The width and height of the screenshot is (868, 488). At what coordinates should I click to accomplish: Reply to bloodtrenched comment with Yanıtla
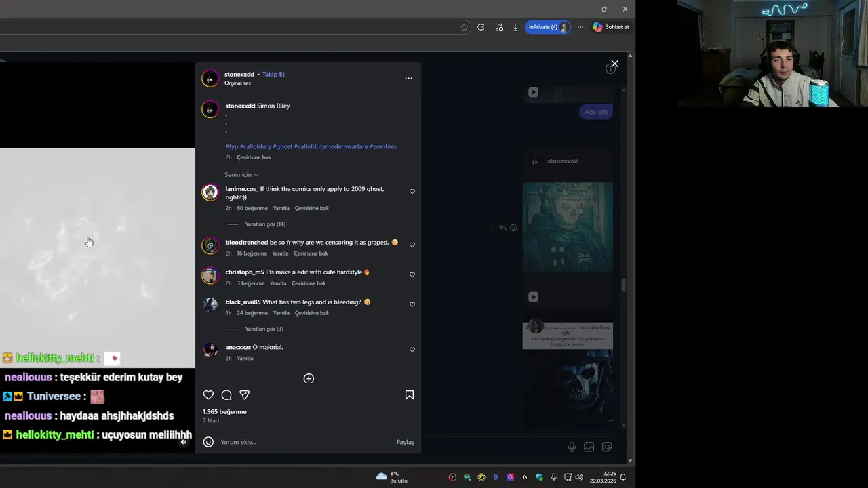[280, 253]
